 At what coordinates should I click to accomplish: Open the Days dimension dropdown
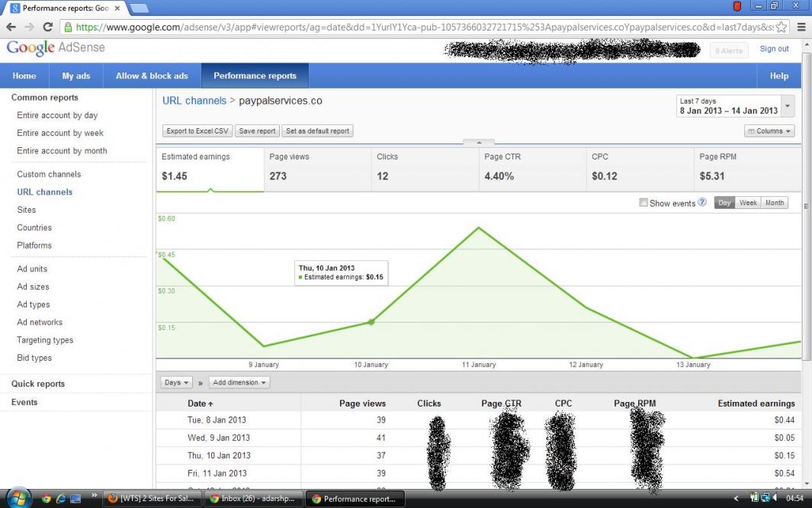coord(176,382)
